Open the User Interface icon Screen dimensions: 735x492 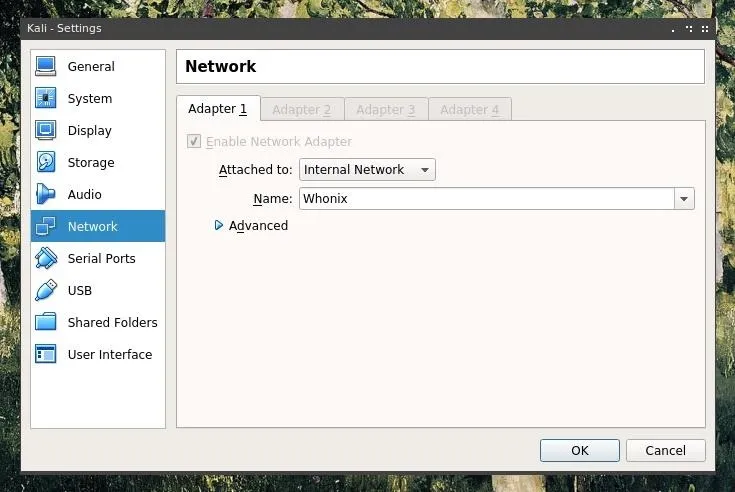coord(45,354)
